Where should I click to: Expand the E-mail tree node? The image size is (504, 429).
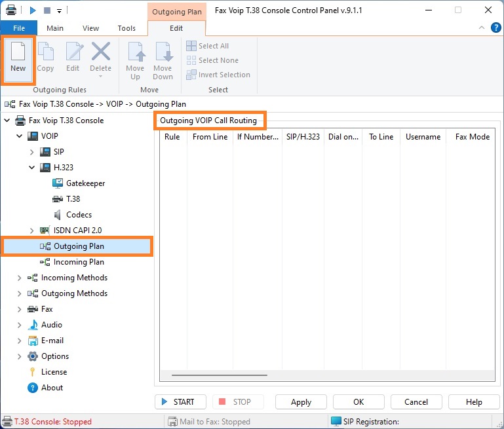pos(19,341)
